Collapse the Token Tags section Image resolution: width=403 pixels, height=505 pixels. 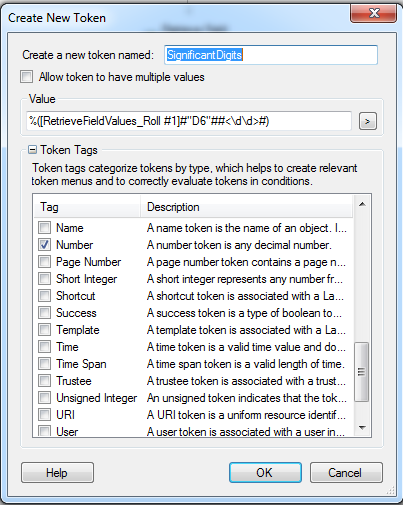click(x=32, y=150)
